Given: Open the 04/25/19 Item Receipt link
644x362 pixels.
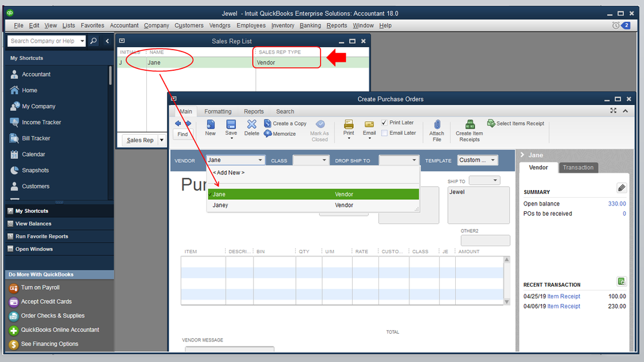Looking at the screenshot, I should coord(563,296).
